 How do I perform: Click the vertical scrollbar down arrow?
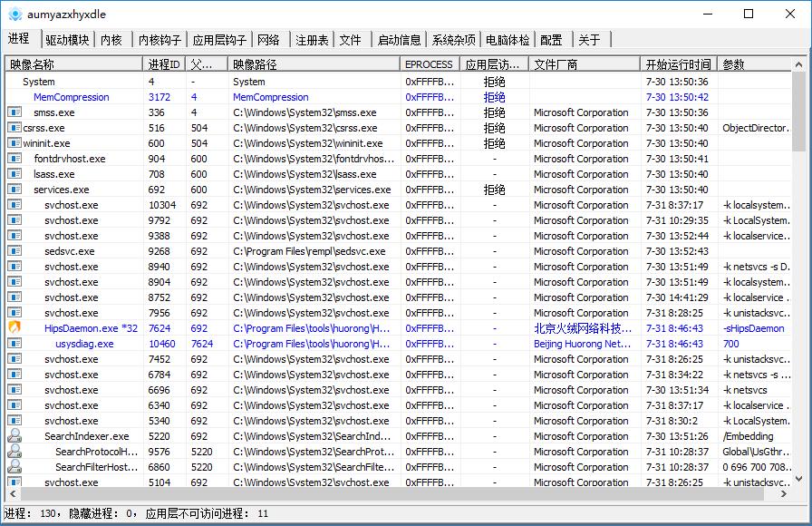tap(798, 480)
